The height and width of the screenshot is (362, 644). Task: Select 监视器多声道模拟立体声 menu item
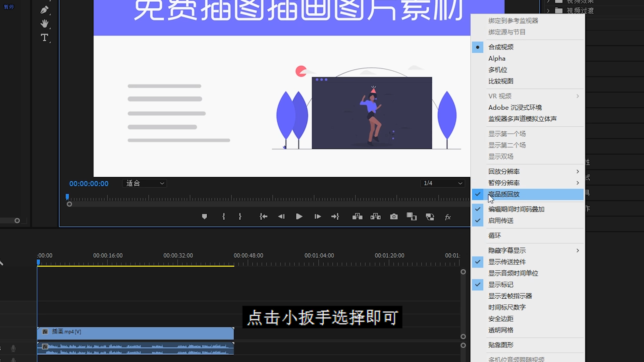[528, 119]
